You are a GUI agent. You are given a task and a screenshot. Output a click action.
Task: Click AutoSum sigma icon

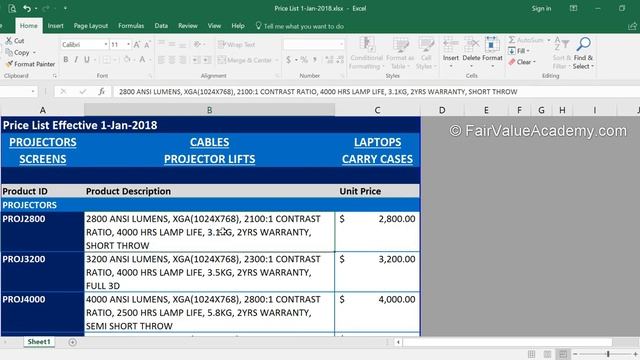[512, 40]
